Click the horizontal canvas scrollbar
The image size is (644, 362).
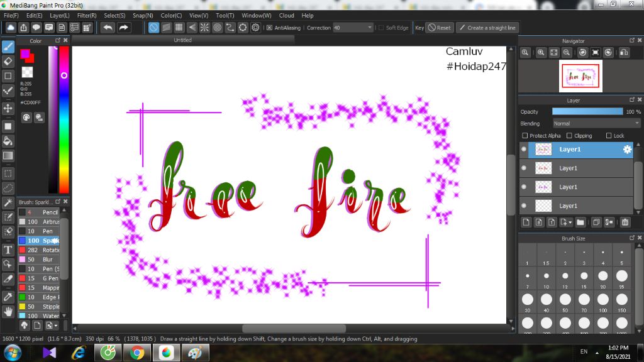[x=294, y=328]
